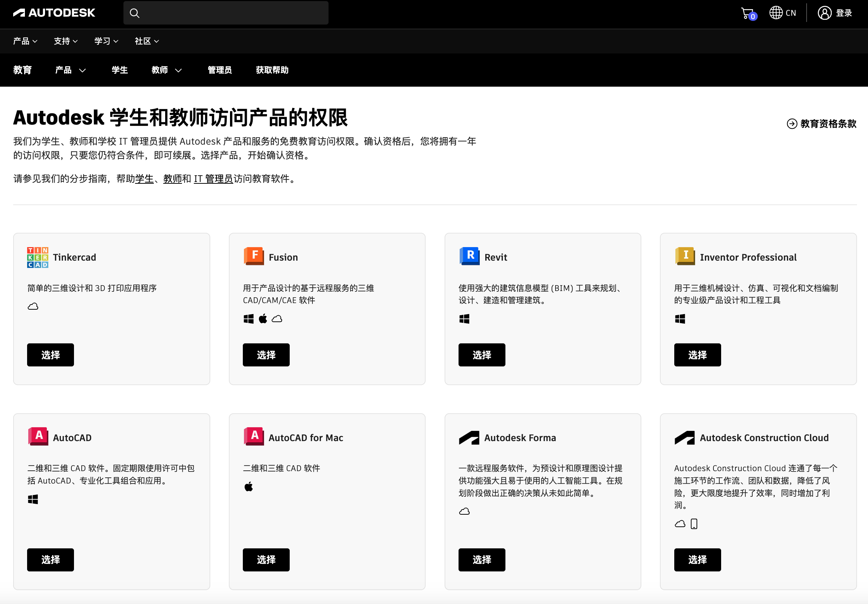The height and width of the screenshot is (604, 868).
Task: Click the Inventor Professional logo icon
Action: [685, 256]
